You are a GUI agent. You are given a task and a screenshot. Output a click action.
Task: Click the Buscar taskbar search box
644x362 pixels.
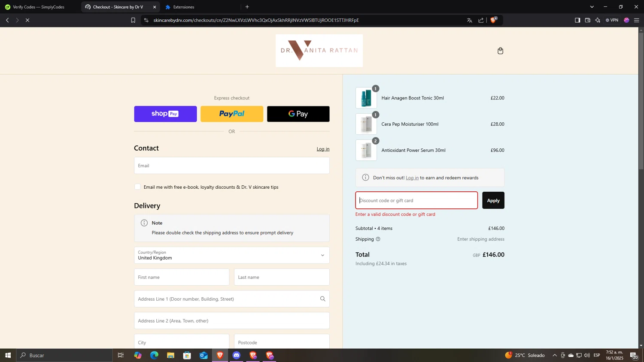click(64, 355)
